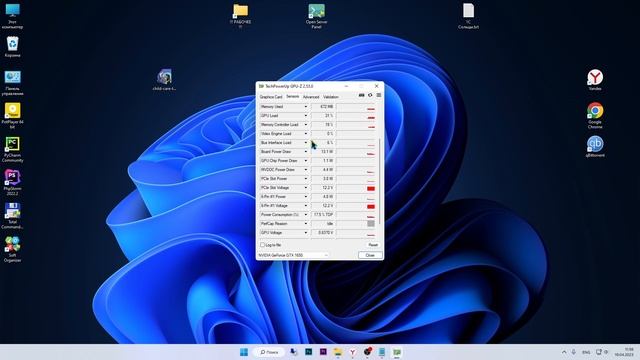Select the Sensors tab
Viewport: 640px width, 360px height.
(x=293, y=97)
